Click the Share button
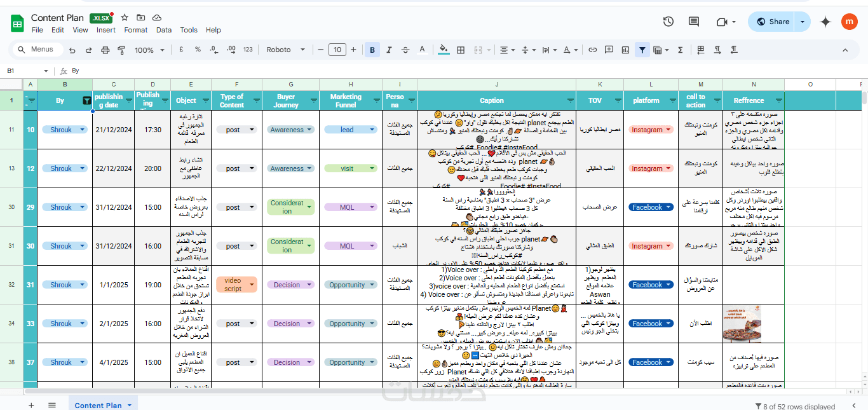868x410 pixels. (x=772, y=22)
